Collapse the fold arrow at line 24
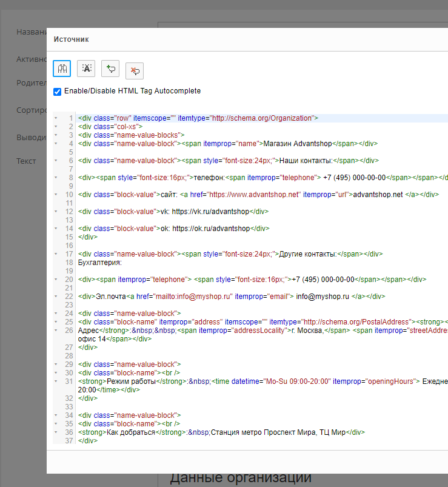 tap(56, 314)
